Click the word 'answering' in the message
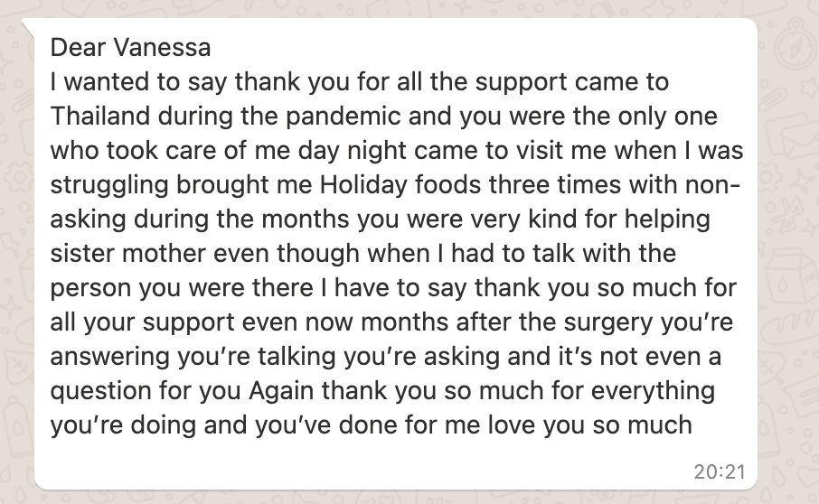The height and width of the screenshot is (504, 819). click(x=110, y=358)
